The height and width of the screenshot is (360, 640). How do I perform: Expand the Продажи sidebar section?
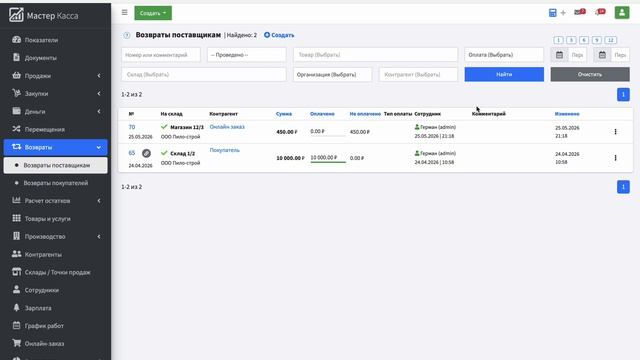click(x=56, y=76)
